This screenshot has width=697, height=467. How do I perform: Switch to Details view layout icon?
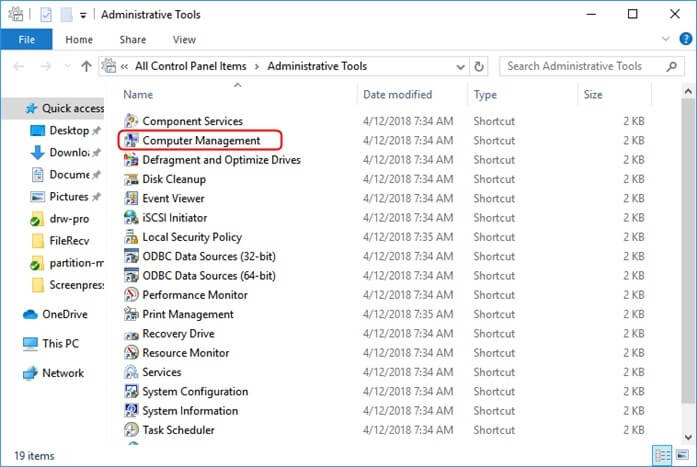coord(662,455)
